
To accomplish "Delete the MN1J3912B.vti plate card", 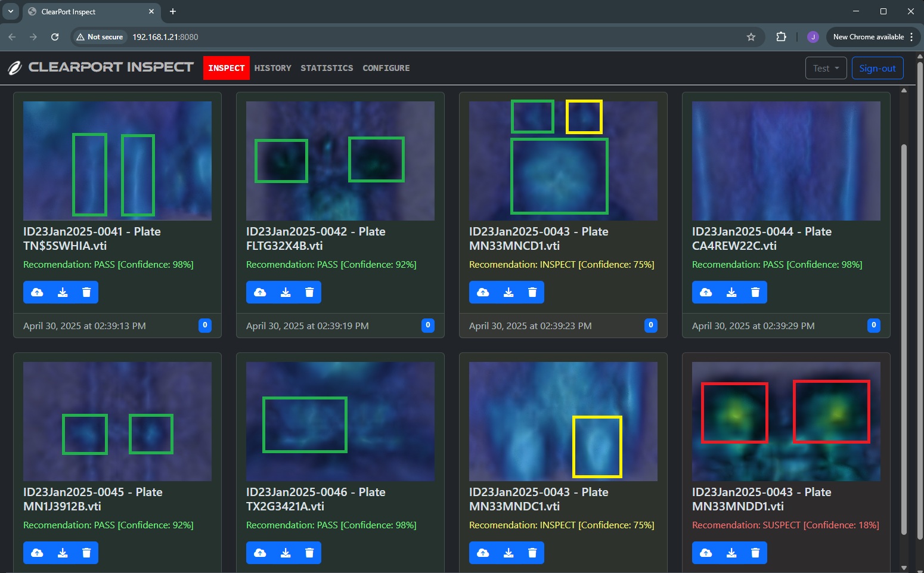I will tap(86, 553).
